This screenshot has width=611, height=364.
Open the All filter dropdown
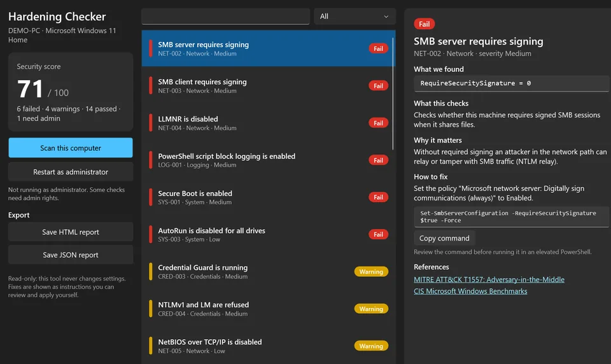[x=355, y=17]
